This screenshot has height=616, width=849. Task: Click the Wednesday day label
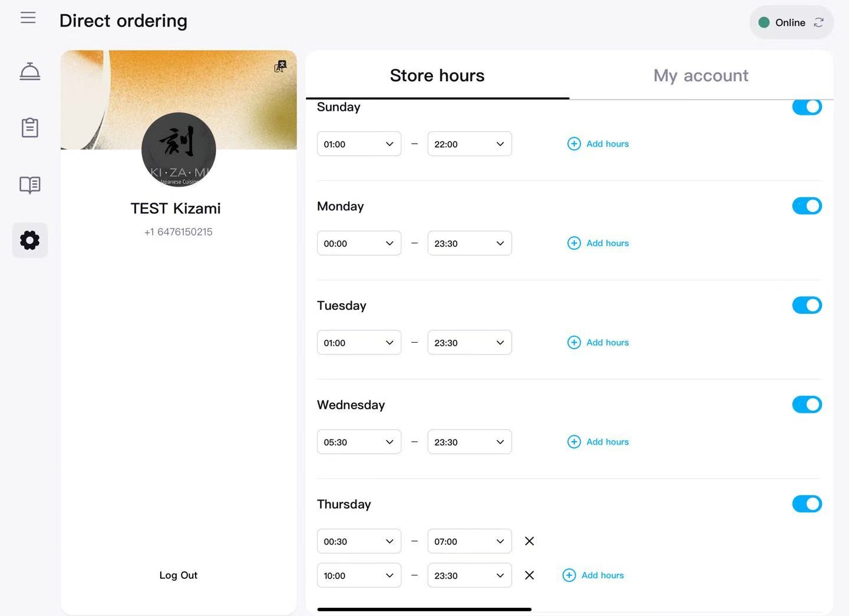click(351, 405)
